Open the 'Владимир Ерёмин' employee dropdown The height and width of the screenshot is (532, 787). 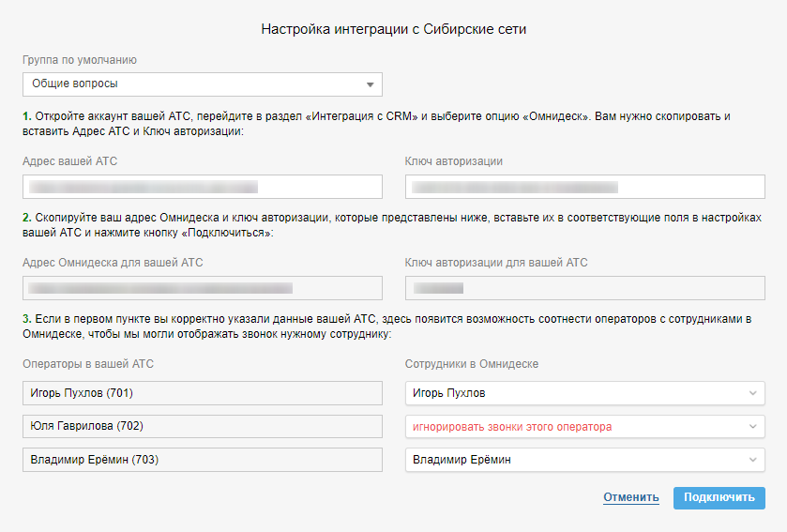[x=584, y=460]
